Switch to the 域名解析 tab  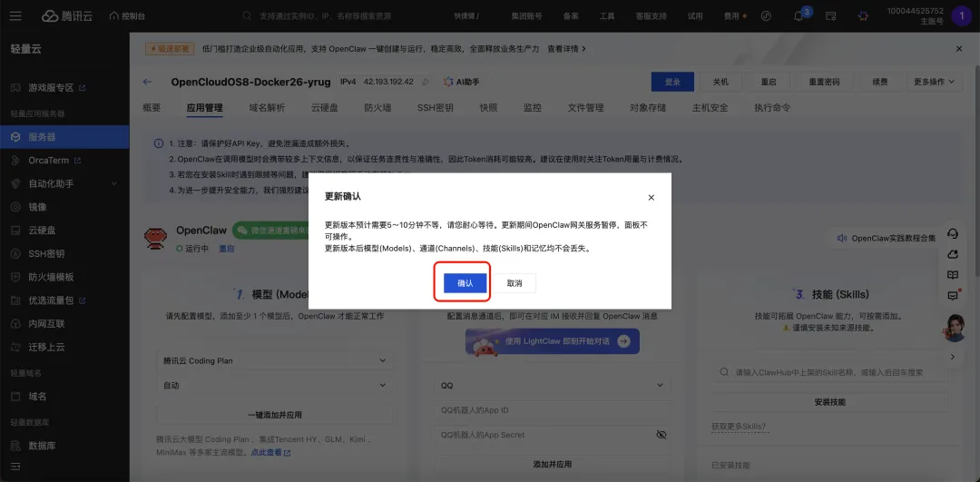[x=267, y=107]
